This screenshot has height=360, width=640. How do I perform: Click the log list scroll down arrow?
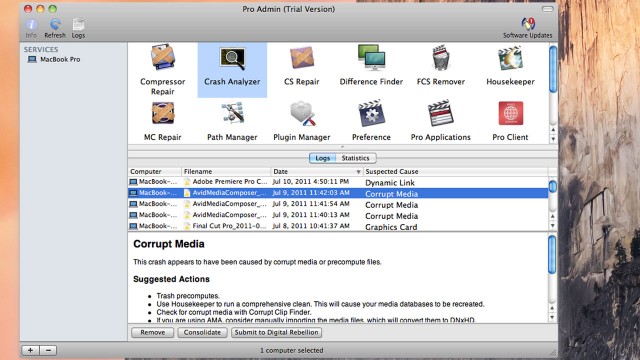[x=553, y=226]
